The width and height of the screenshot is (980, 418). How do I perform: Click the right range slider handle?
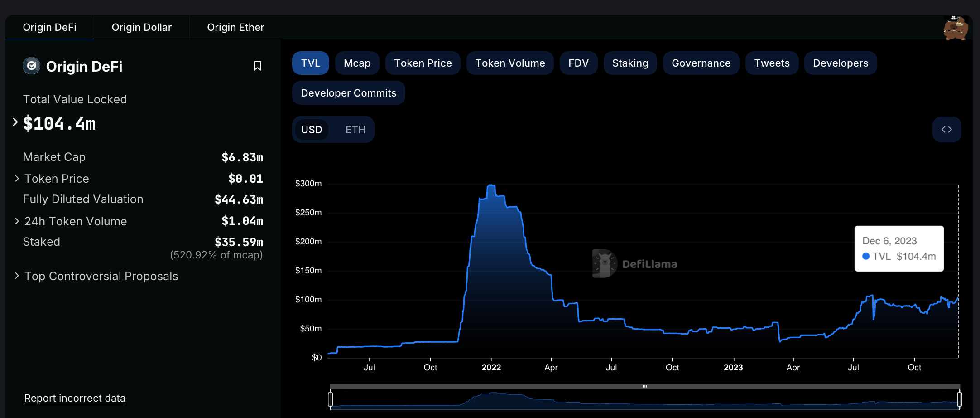[959, 399]
